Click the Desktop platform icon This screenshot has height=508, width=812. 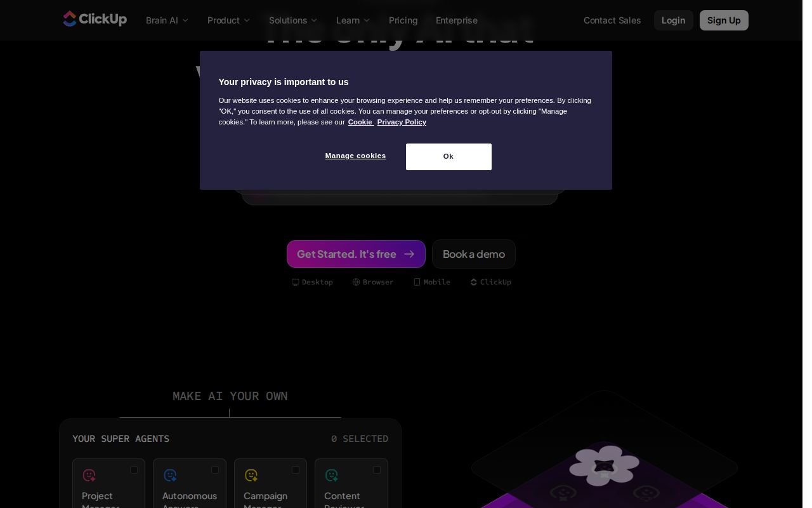coord(295,282)
